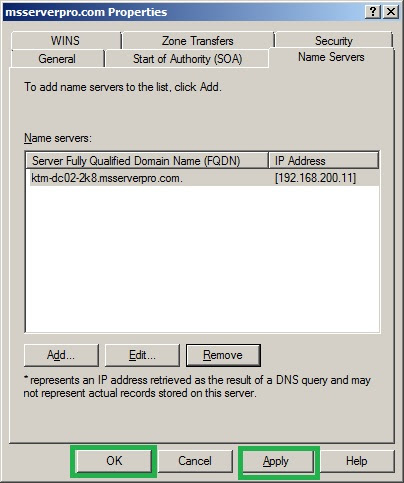The width and height of the screenshot is (404, 483).
Task: Open Help for this dialog
Action: coord(357,461)
